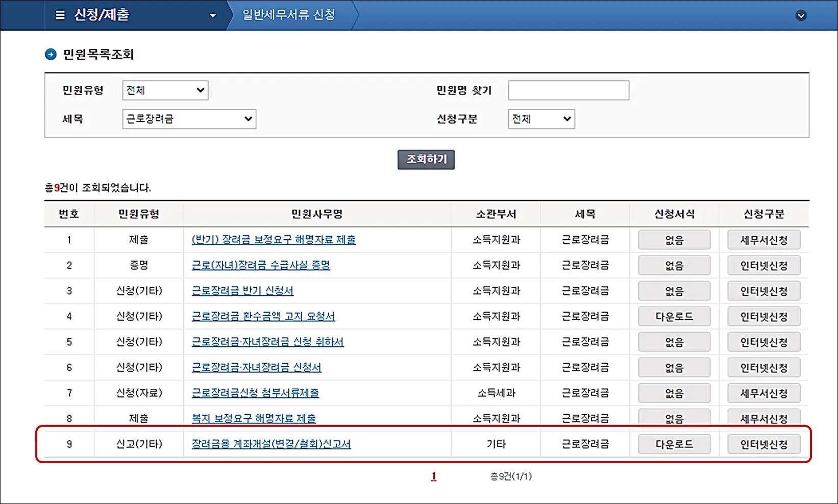Click 세무서신청 for 첨부서류제출 row
The image size is (838, 504).
764,393
